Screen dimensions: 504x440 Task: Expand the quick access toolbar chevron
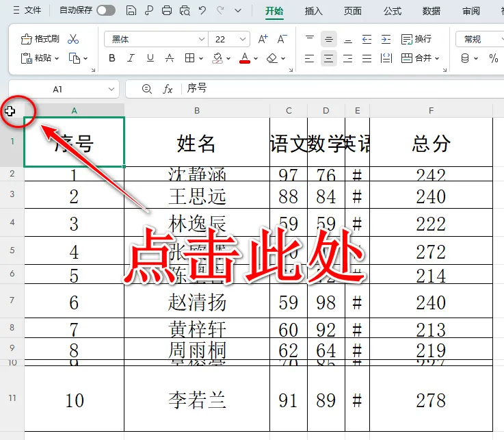(238, 11)
